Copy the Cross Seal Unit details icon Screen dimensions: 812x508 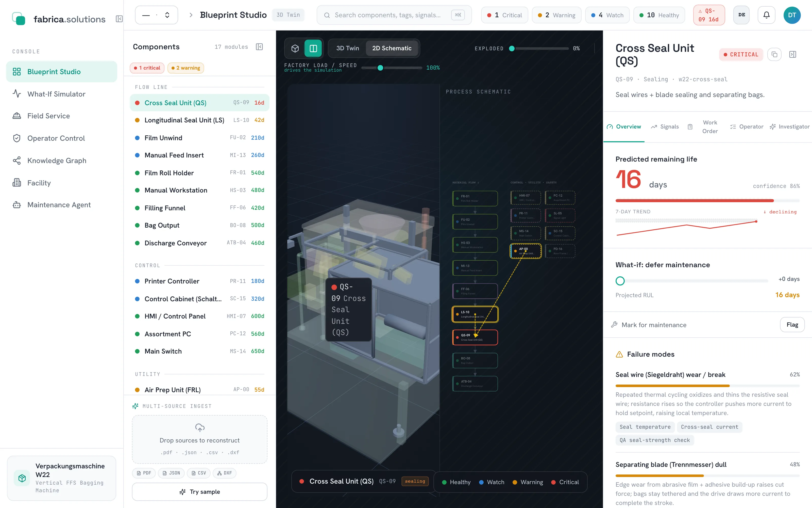click(x=774, y=54)
